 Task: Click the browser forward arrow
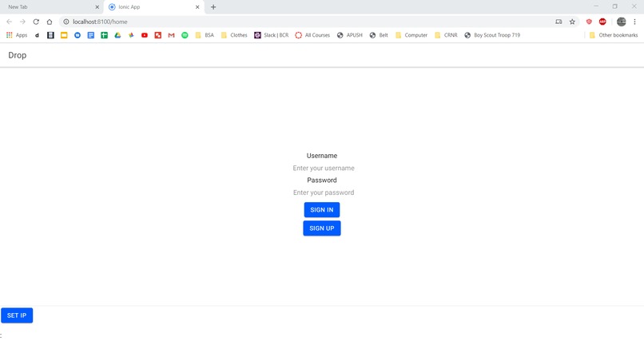(x=22, y=22)
